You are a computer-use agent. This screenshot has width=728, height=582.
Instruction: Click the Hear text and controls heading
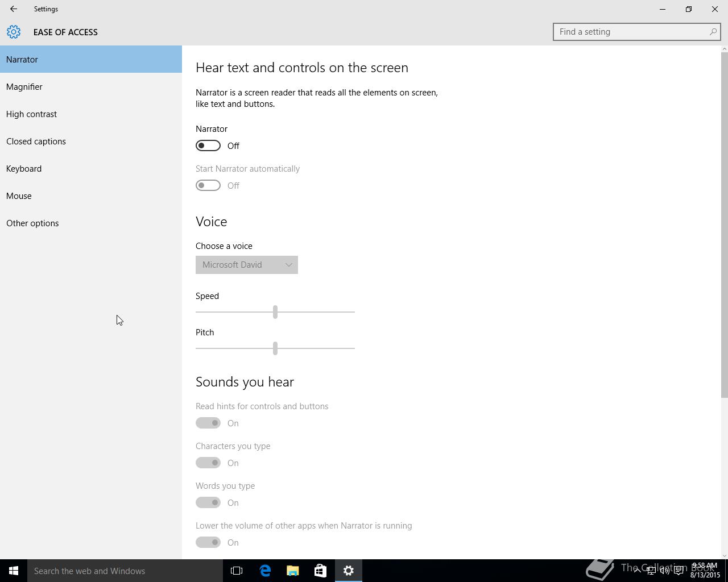click(x=302, y=68)
